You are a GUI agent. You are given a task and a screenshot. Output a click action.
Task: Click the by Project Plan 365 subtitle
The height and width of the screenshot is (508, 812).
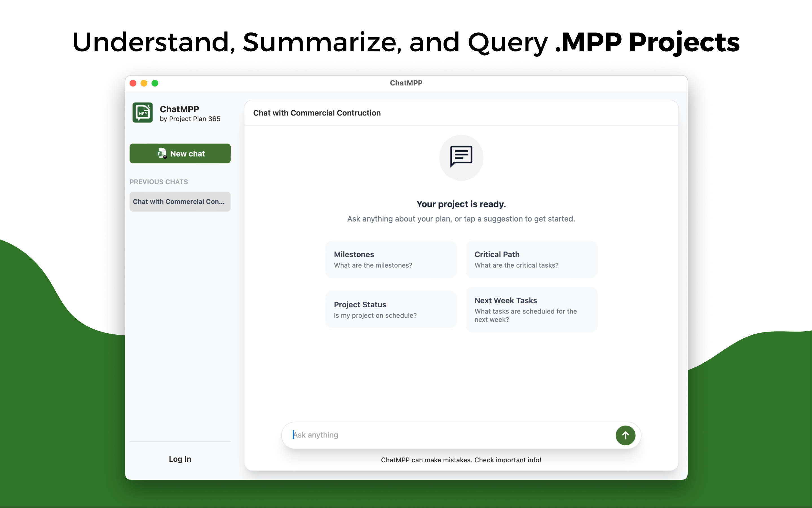coord(190,119)
